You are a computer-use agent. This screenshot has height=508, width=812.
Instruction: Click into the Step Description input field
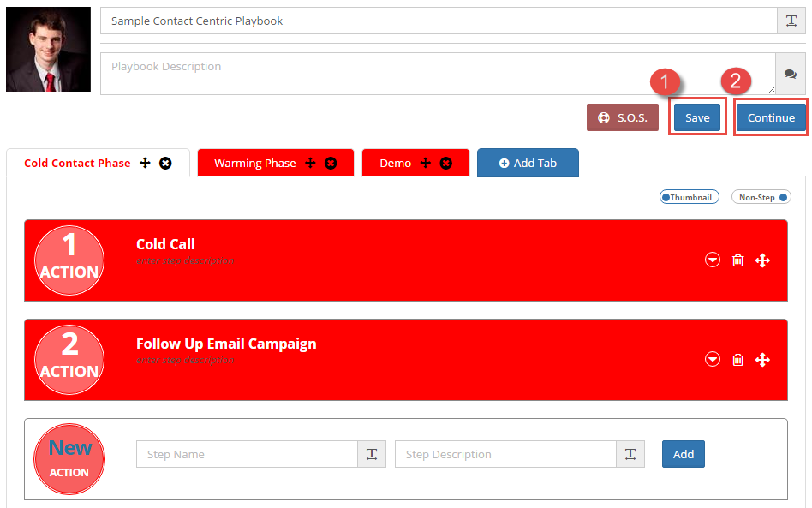coord(505,454)
